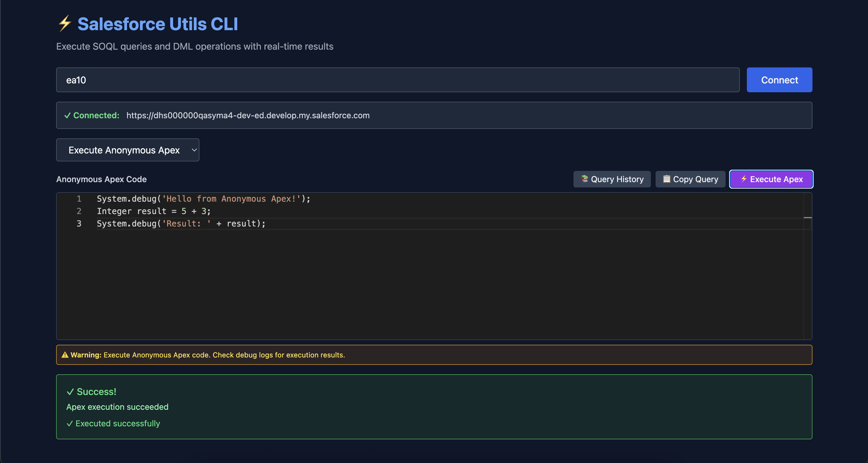This screenshot has height=463, width=868.
Task: Click the green Connected checkmark icon
Action: 67,115
